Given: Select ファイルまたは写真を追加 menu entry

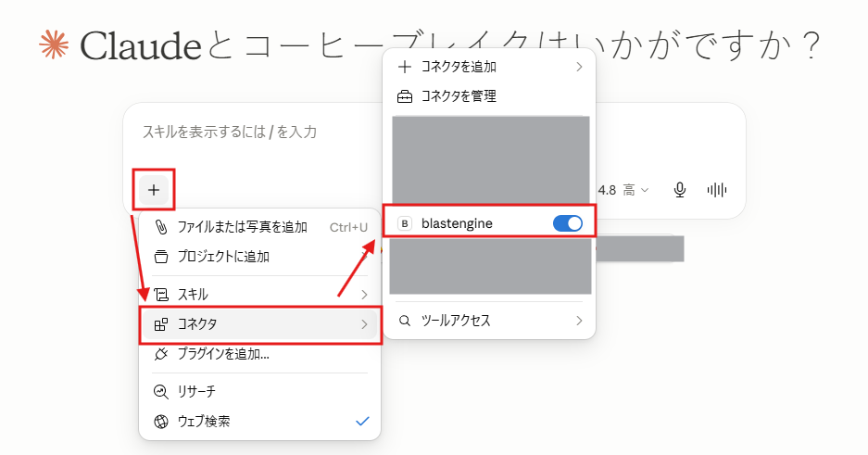Looking at the screenshot, I should 260,227.
